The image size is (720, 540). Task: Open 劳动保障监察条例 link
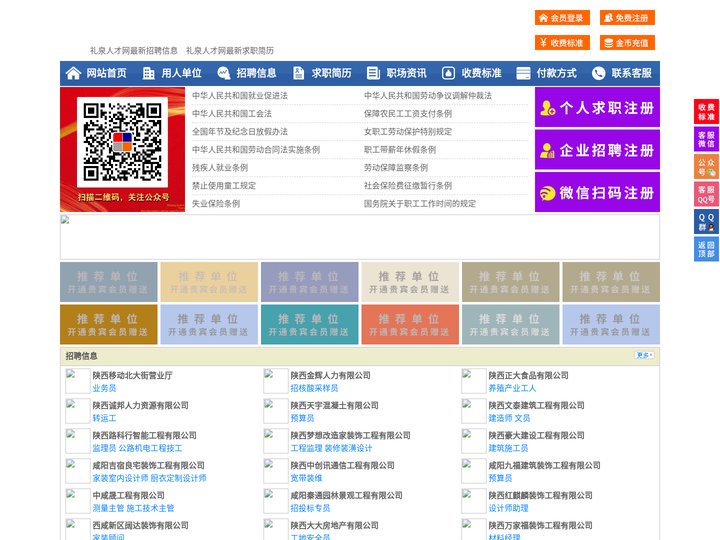point(396,167)
